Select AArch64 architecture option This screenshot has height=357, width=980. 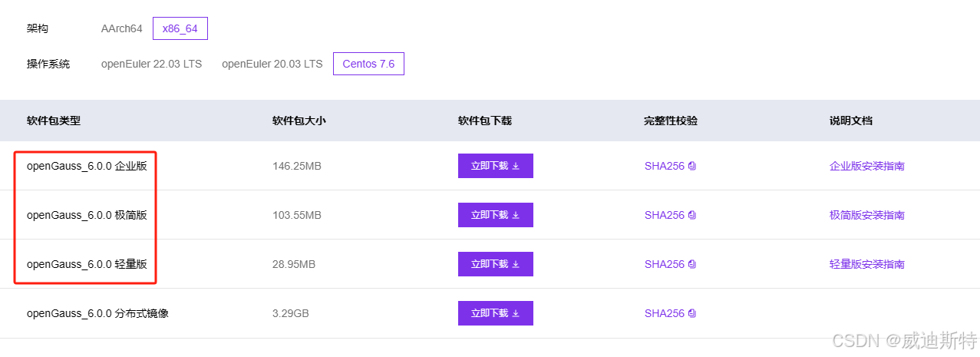click(x=122, y=28)
